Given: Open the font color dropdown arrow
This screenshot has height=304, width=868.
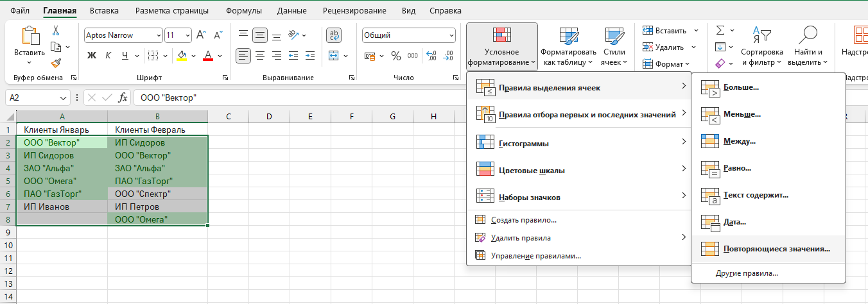Looking at the screenshot, I should coord(219,56).
